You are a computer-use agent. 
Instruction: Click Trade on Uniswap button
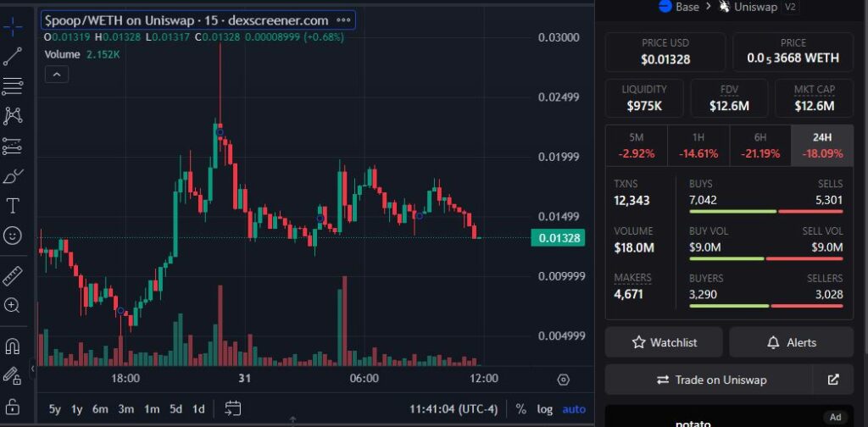[709, 380]
